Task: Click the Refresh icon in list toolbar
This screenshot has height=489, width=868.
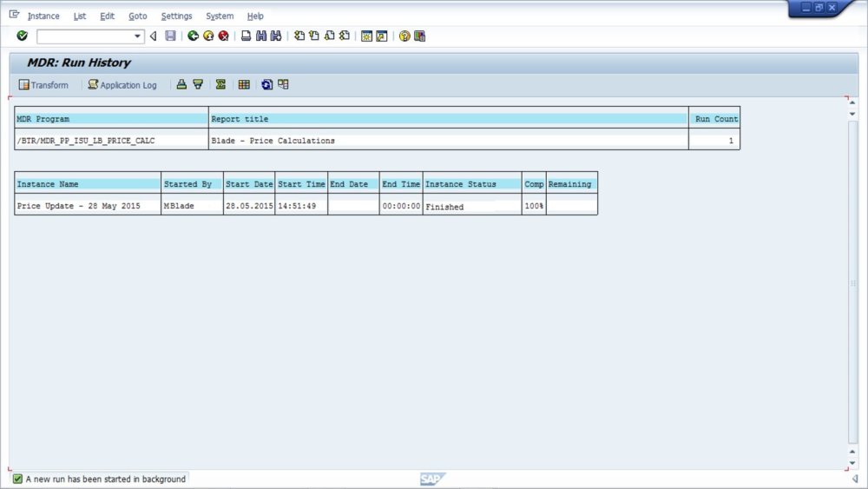Action: (x=266, y=84)
